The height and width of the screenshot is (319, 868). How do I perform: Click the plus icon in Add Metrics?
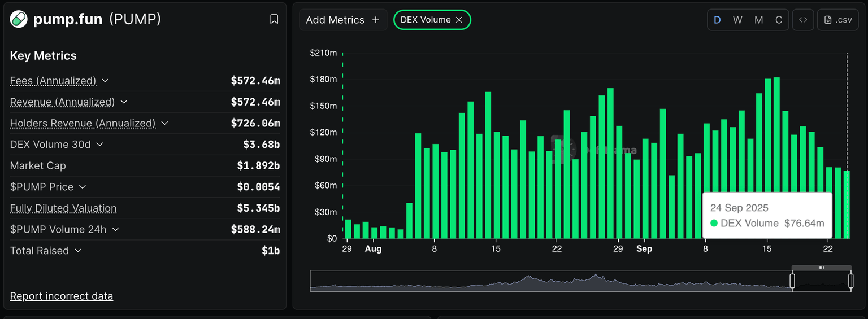click(376, 20)
